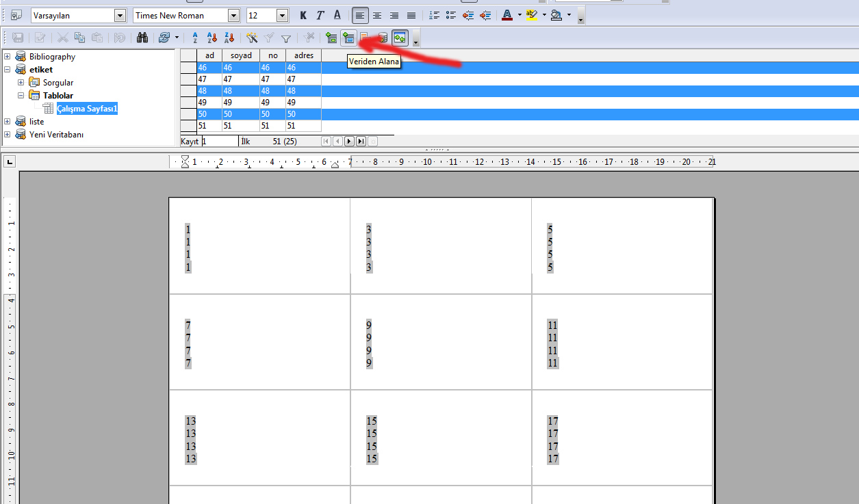This screenshot has height=504, width=859.
Task: Sort records descending Z-A
Action: click(x=229, y=38)
